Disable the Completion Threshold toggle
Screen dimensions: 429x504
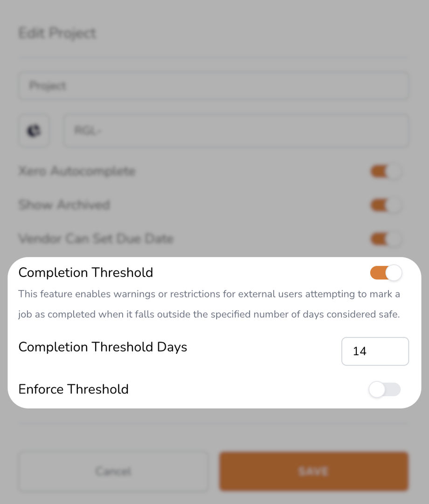point(386,273)
